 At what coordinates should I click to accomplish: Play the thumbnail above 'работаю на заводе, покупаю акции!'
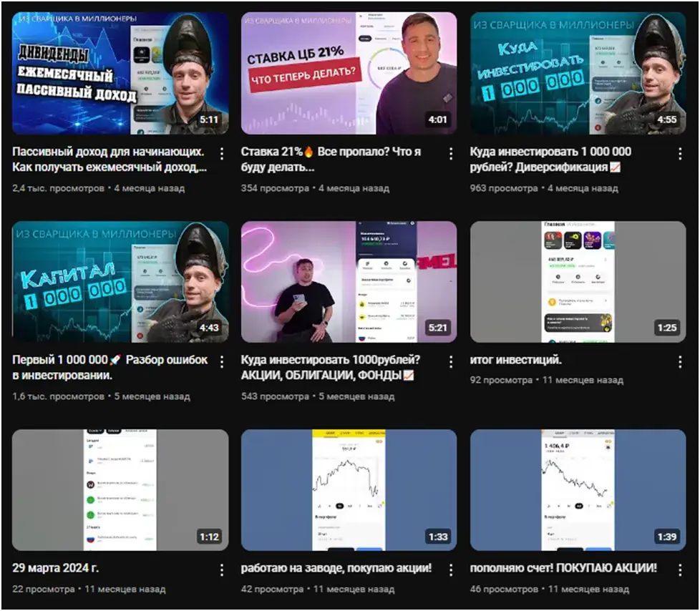(349, 490)
